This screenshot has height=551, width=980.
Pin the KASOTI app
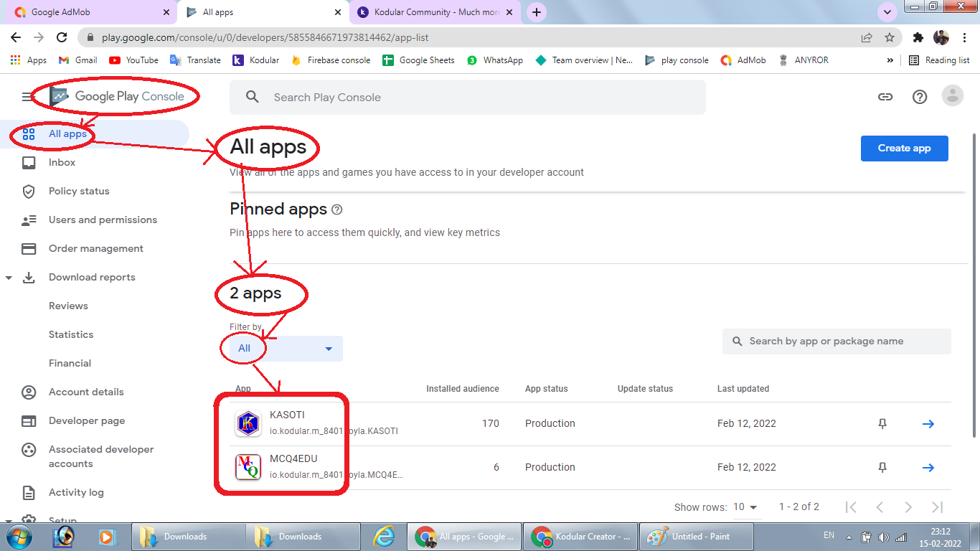pos(882,424)
